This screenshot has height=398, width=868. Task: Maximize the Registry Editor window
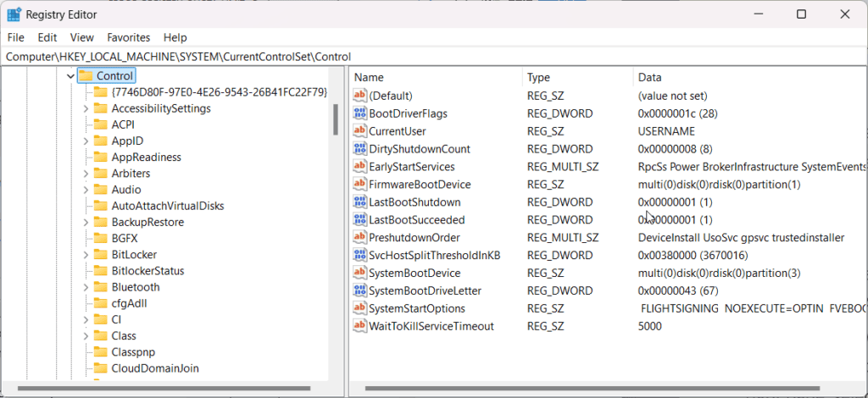[x=801, y=14]
